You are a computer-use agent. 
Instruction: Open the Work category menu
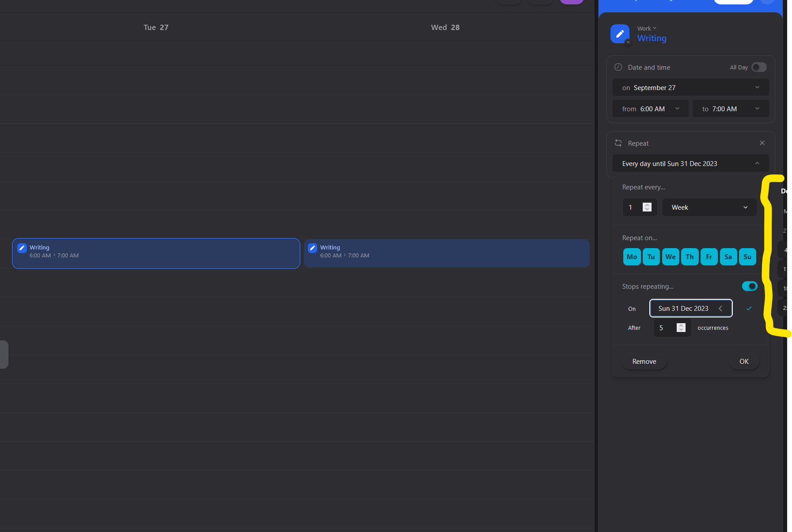(647, 28)
